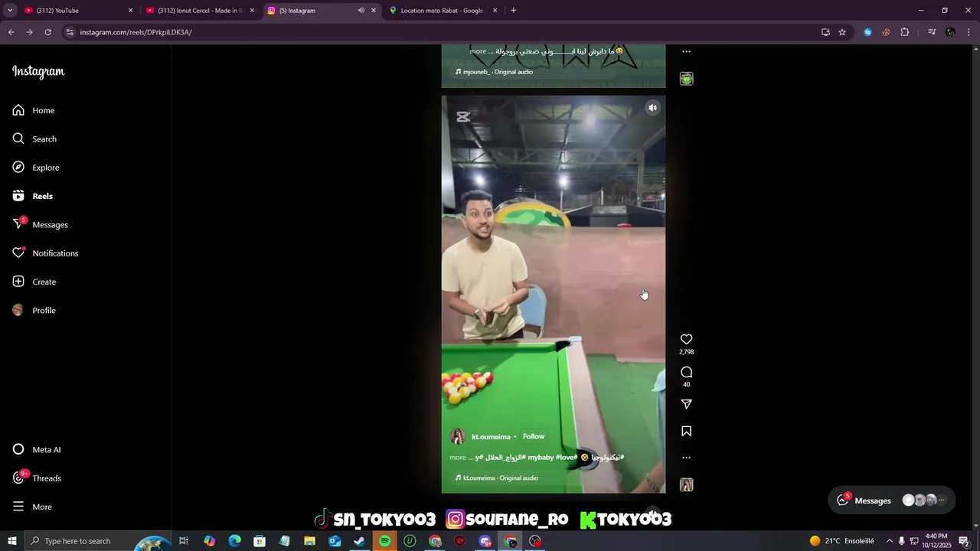Click the address bar URL
980x551 pixels.
136,32
